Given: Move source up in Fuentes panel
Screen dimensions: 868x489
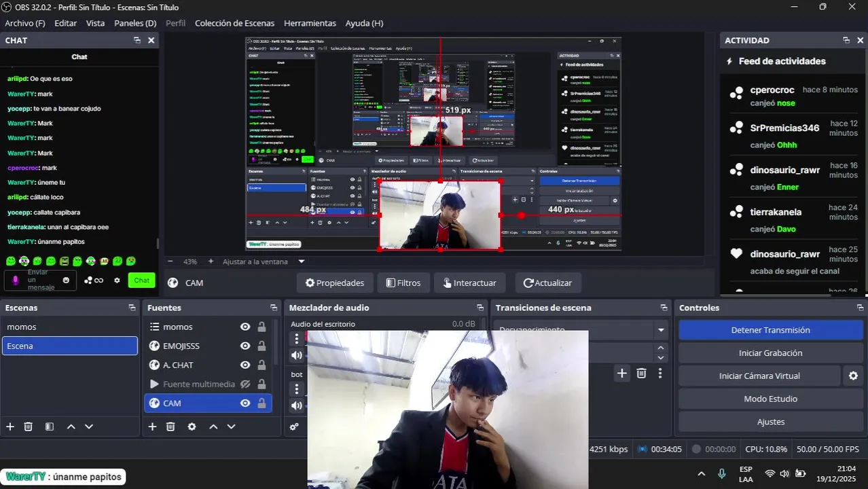Looking at the screenshot, I should pyautogui.click(x=213, y=427).
